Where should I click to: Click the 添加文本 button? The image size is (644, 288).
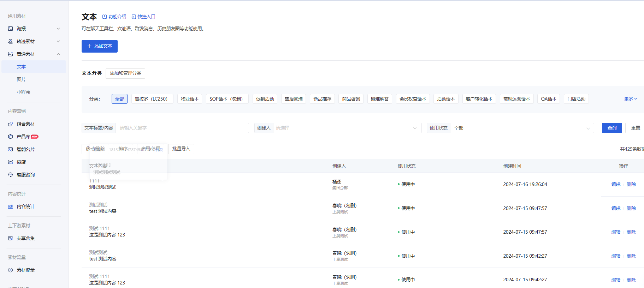point(100,46)
